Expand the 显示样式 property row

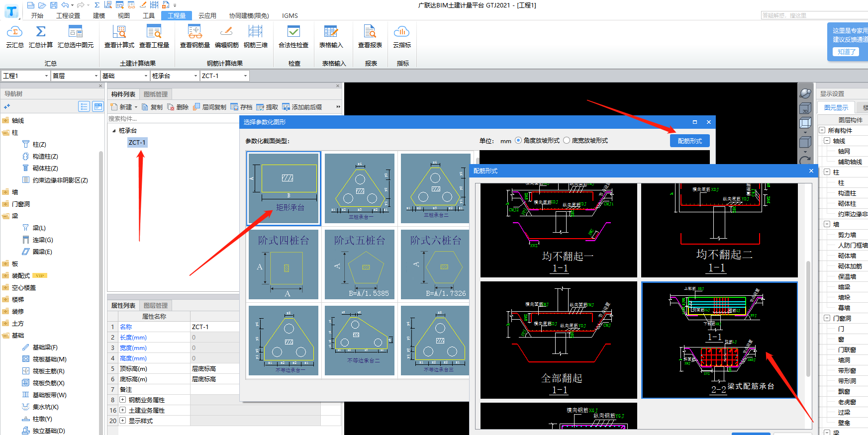pos(122,421)
